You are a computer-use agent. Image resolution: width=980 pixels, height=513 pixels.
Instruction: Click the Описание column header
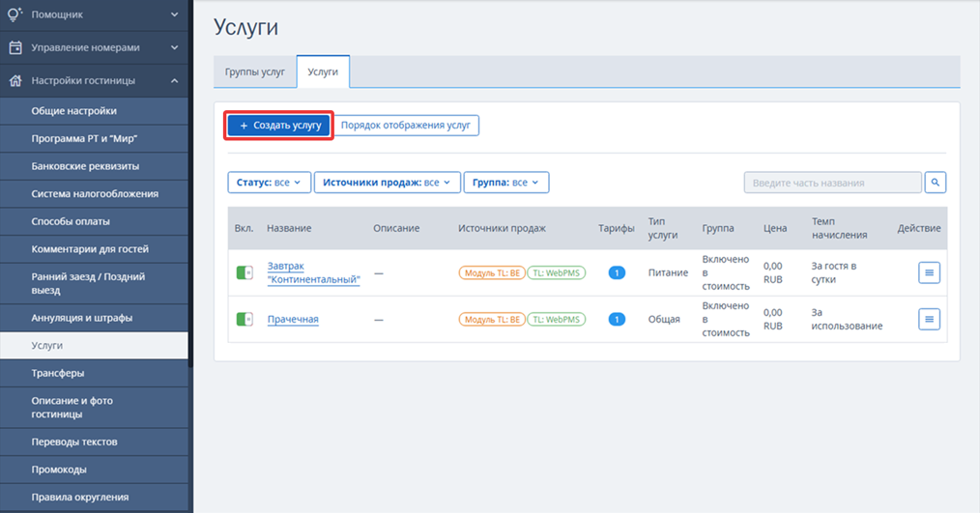[x=396, y=228]
